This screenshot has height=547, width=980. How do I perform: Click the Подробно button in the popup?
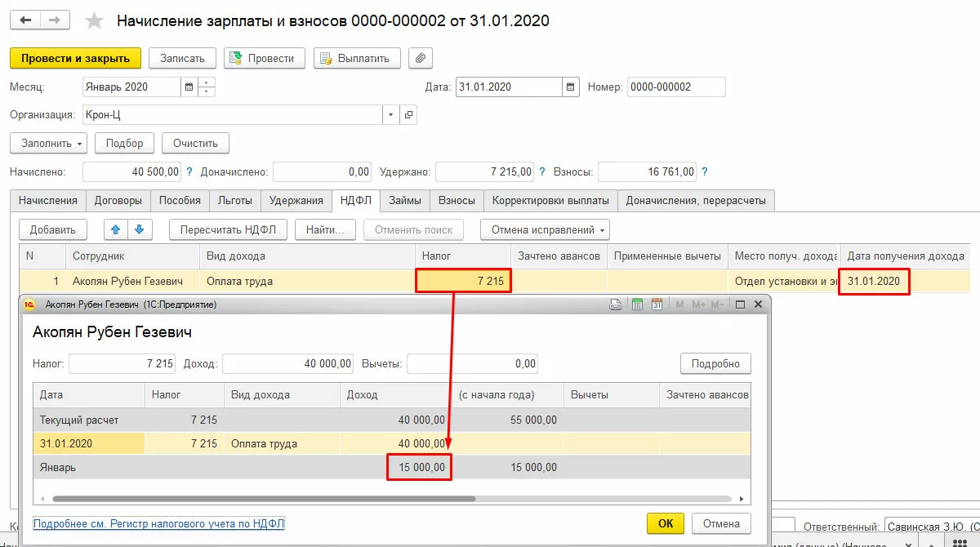coord(715,363)
